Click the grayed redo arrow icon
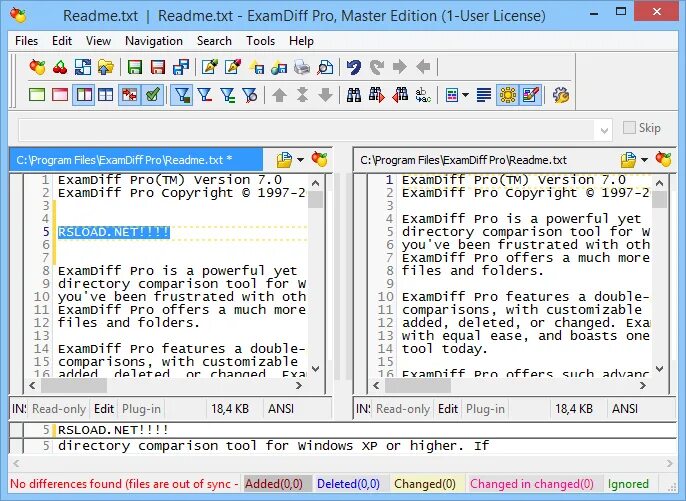The width and height of the screenshot is (686, 501). pyautogui.click(x=377, y=67)
